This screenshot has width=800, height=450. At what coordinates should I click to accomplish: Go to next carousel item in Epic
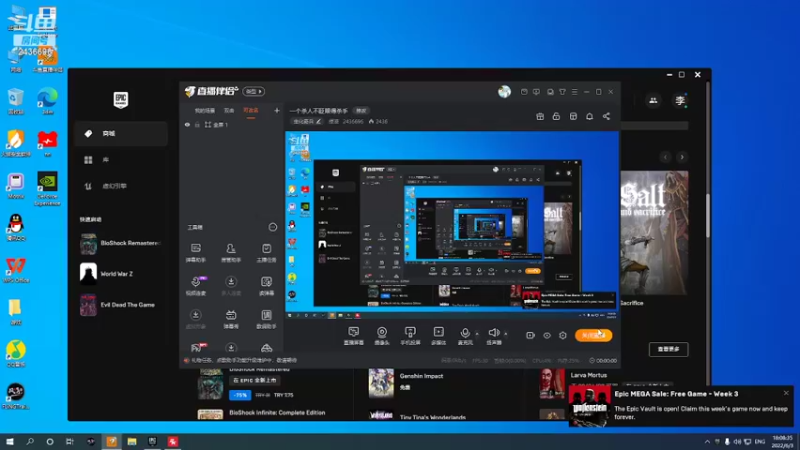(682, 157)
